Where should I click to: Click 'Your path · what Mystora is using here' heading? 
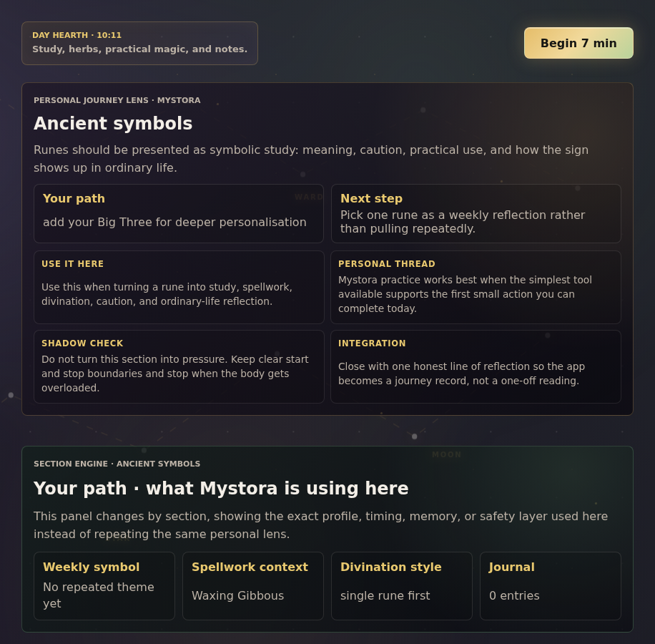point(221,488)
